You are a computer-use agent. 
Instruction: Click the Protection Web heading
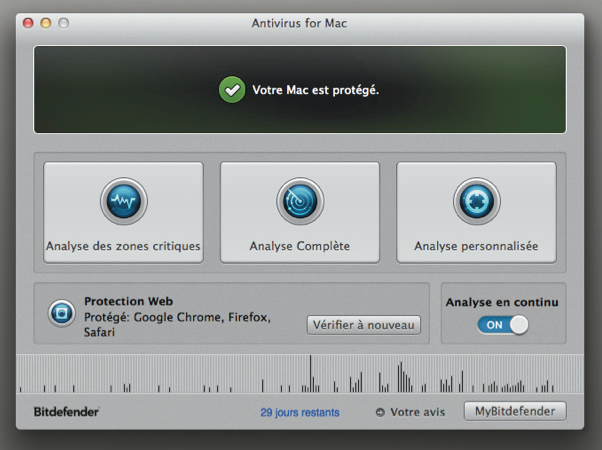[x=129, y=301]
